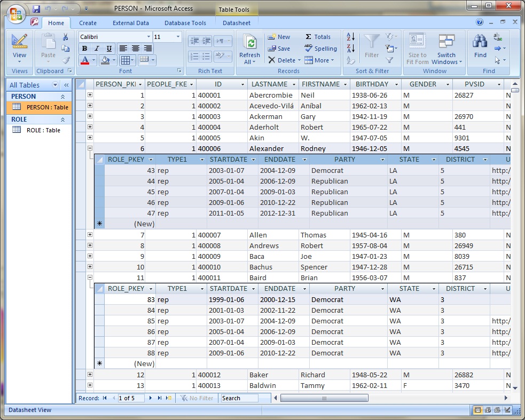
Task: Switch to the Datasheet tab
Action: click(237, 23)
